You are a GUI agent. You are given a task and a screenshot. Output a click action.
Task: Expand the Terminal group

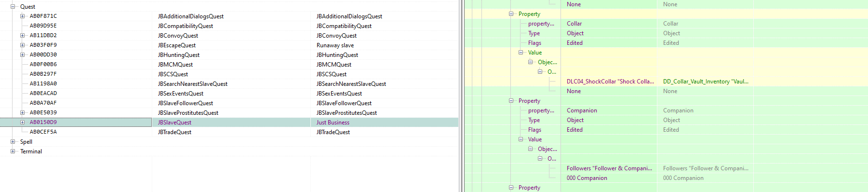click(13, 151)
